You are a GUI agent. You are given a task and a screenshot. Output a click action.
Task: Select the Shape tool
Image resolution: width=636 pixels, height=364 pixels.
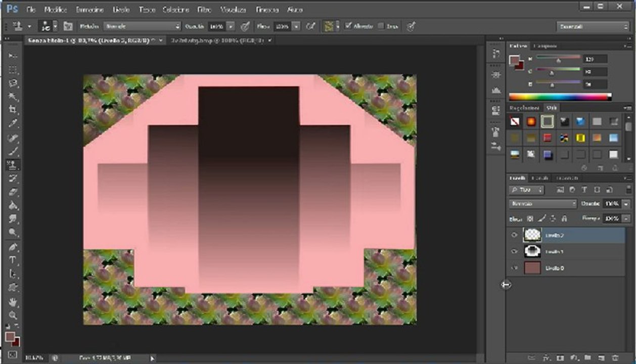(13, 288)
